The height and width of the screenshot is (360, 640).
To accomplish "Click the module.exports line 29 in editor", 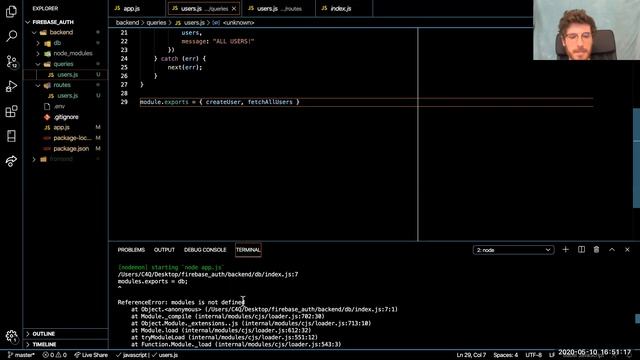I will tap(220, 102).
